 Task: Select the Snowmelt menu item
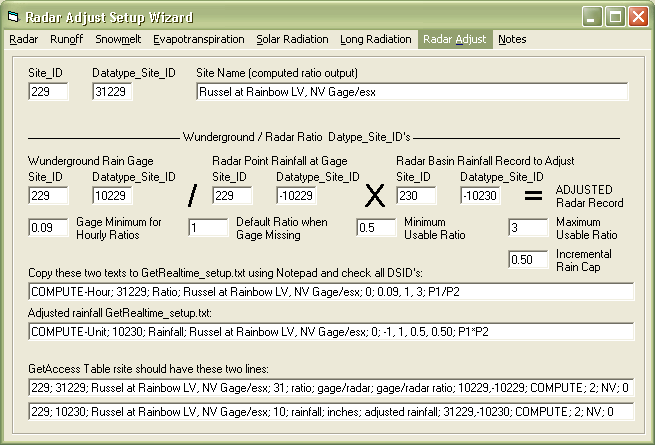click(x=120, y=40)
